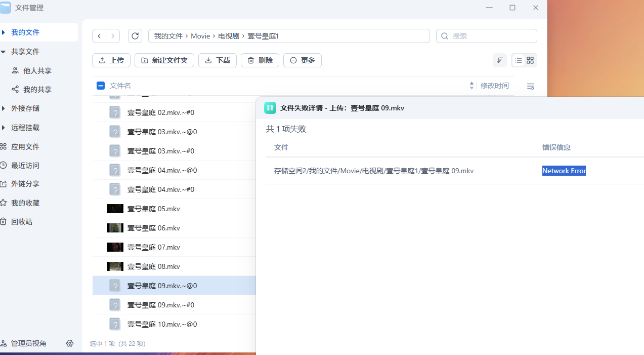Click the unknown file icon of 壹号皇庭 03.mkv.~@0

pyautogui.click(x=115, y=132)
